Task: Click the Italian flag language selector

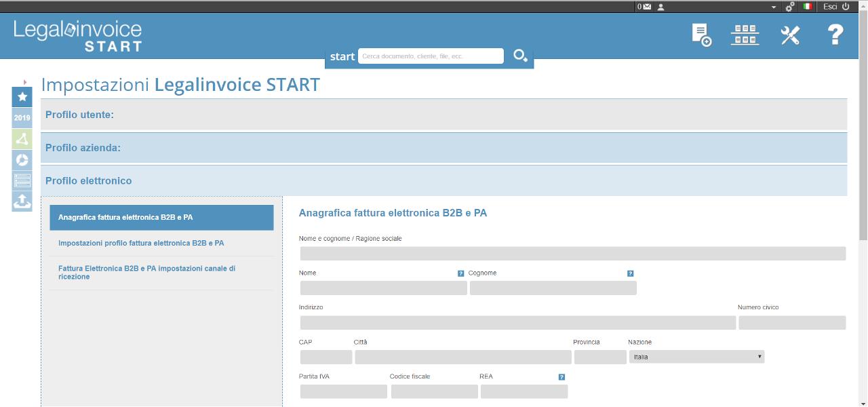Action: [808, 7]
